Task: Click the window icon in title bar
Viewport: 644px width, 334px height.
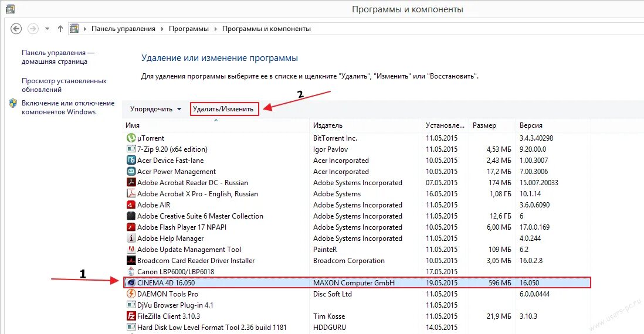Action: click(x=11, y=9)
